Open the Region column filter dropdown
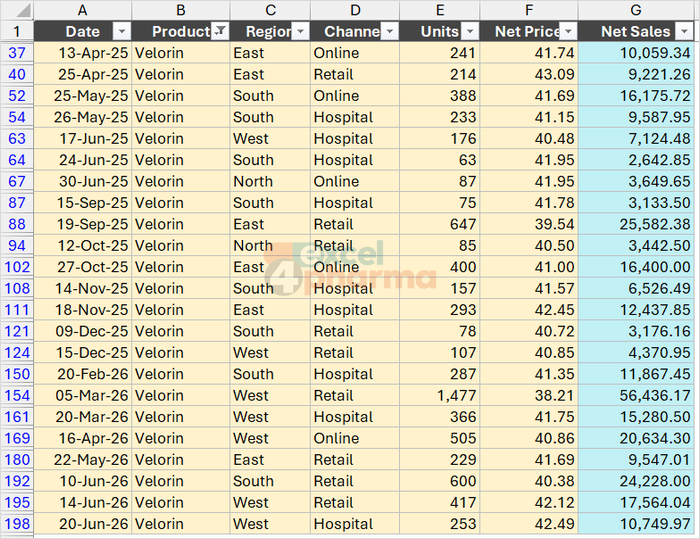 click(300, 31)
